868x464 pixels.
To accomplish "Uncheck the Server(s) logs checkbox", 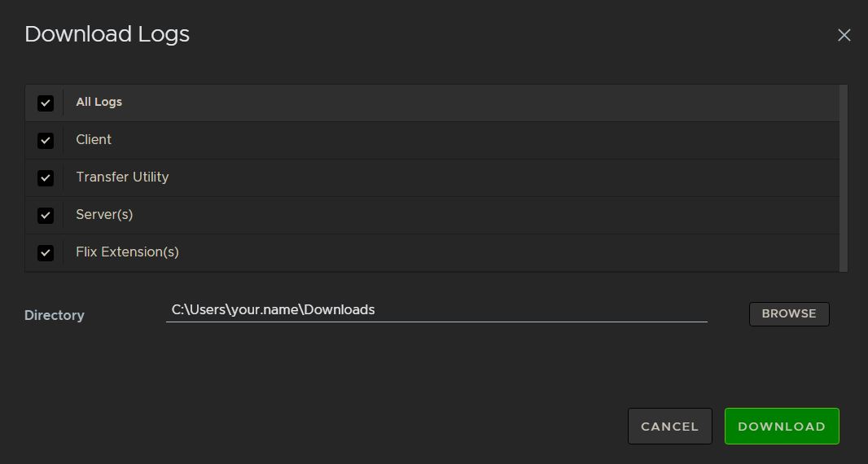I will click(x=46, y=216).
